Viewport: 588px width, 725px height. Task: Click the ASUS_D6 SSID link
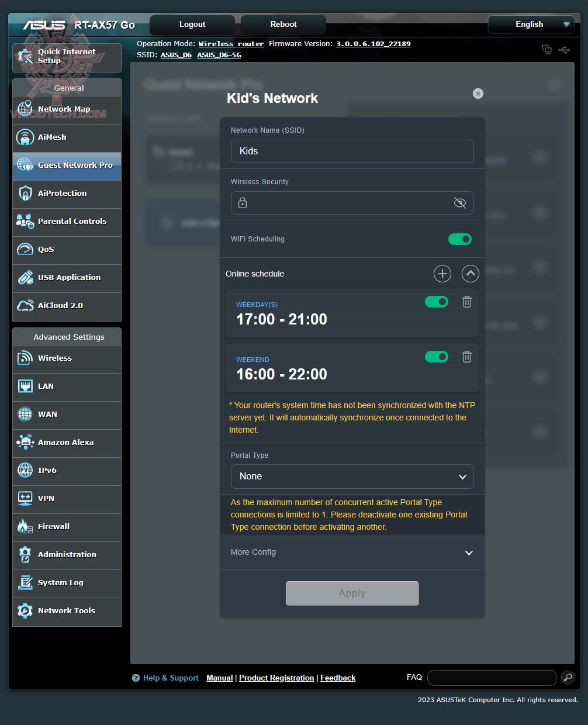[176, 55]
